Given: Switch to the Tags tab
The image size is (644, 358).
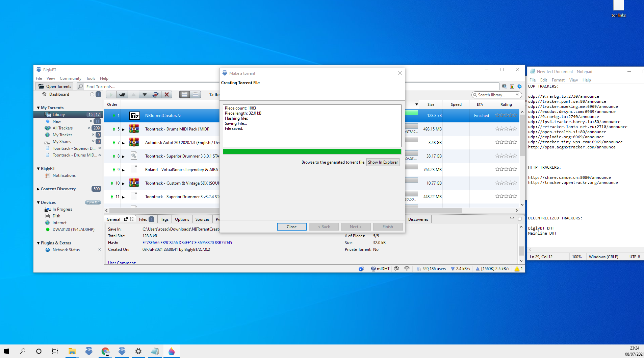Looking at the screenshot, I should pyautogui.click(x=164, y=219).
